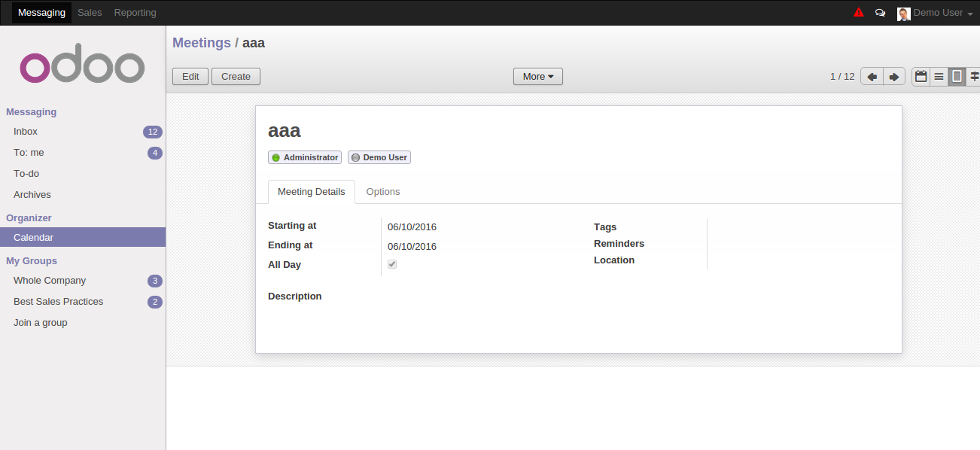Click the red warning triangle icon
The width and height of the screenshot is (980, 450).
click(x=859, y=12)
